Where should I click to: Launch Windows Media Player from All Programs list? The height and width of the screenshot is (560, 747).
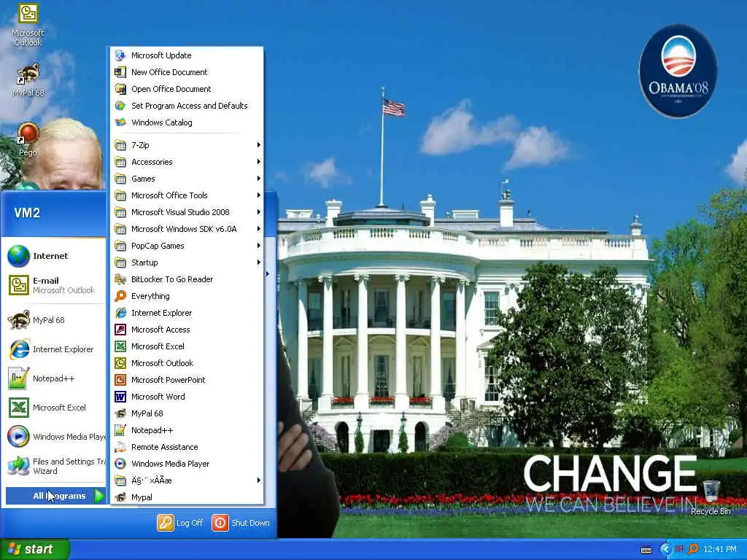pos(187,464)
